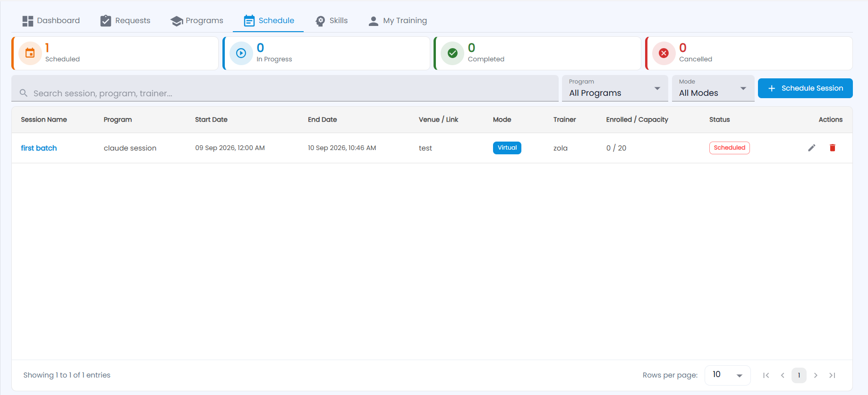Viewport: 868px width, 395px height.
Task: Open the Dashboard tab
Action: pos(51,21)
